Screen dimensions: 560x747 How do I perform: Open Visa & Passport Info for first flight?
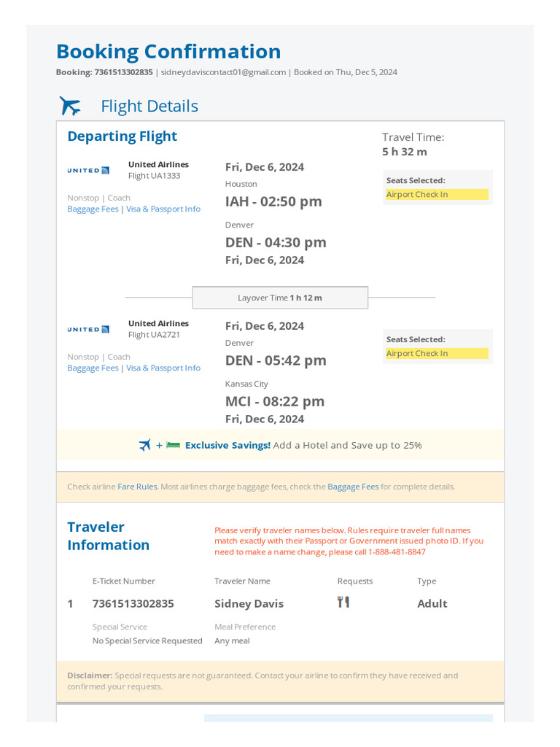(x=163, y=209)
